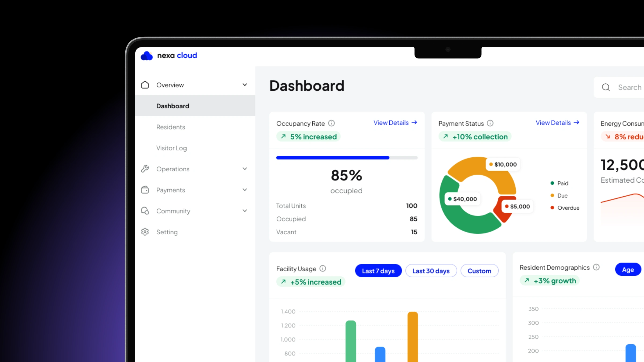This screenshot has height=362, width=644.
Task: Open Occupancy Rate View Details link
Action: pyautogui.click(x=395, y=123)
